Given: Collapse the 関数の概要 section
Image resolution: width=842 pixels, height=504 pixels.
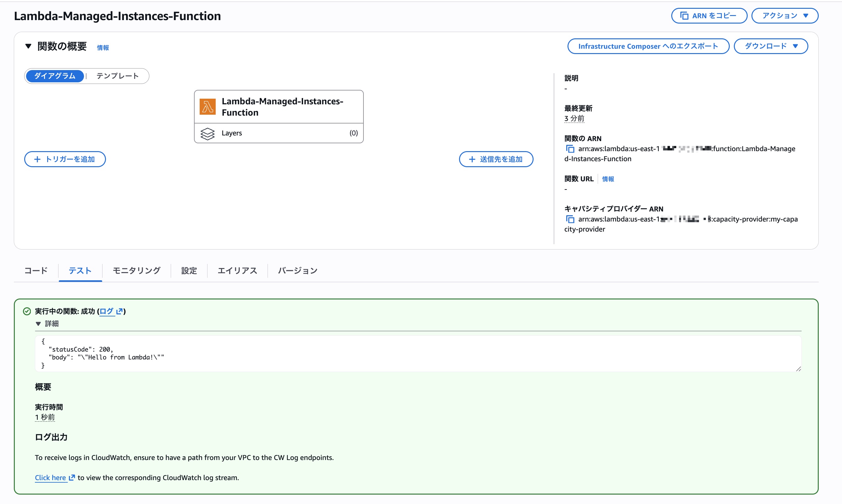Looking at the screenshot, I should (x=28, y=46).
